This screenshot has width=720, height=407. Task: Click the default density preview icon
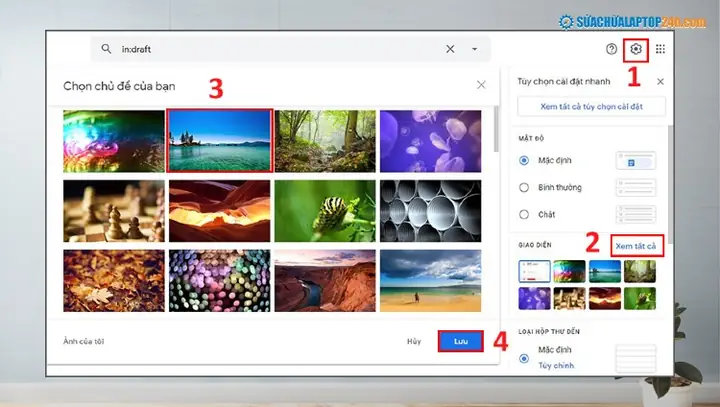636,161
